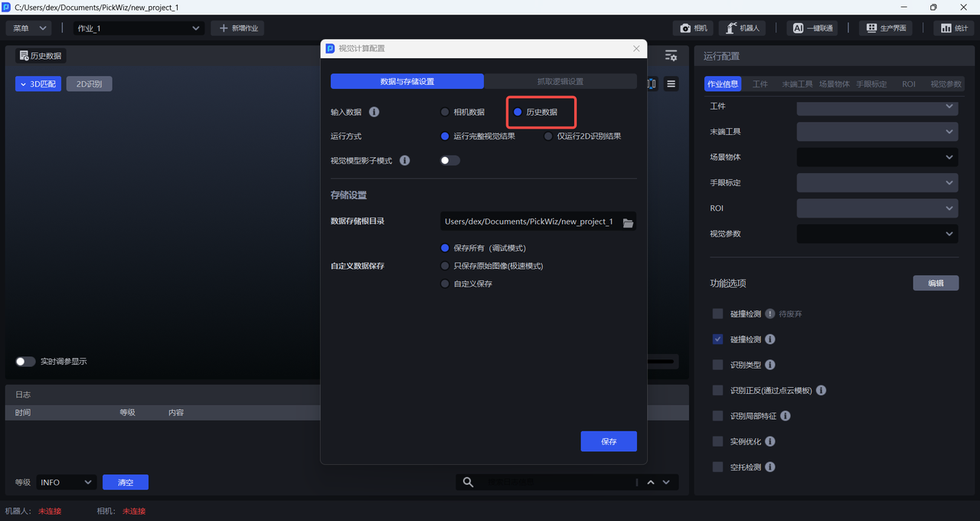This screenshot has width=980, height=521.
Task: Open the 作业_1 job dropdown
Action: click(138, 28)
